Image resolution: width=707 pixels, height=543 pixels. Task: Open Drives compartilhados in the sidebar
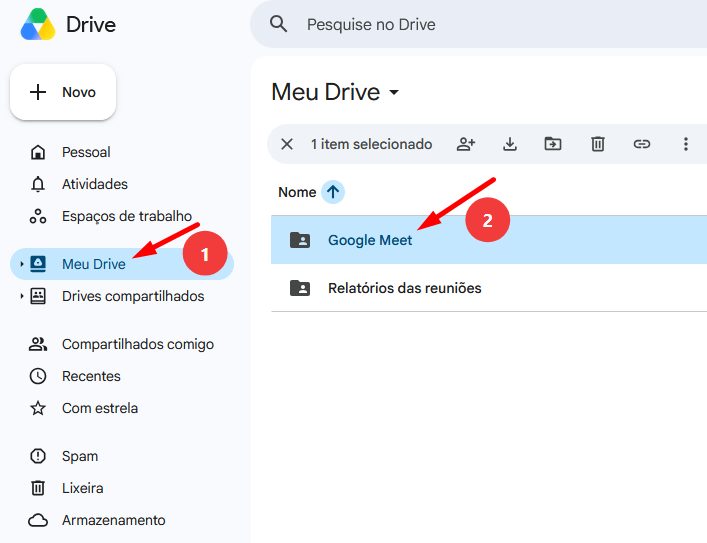click(x=122, y=296)
